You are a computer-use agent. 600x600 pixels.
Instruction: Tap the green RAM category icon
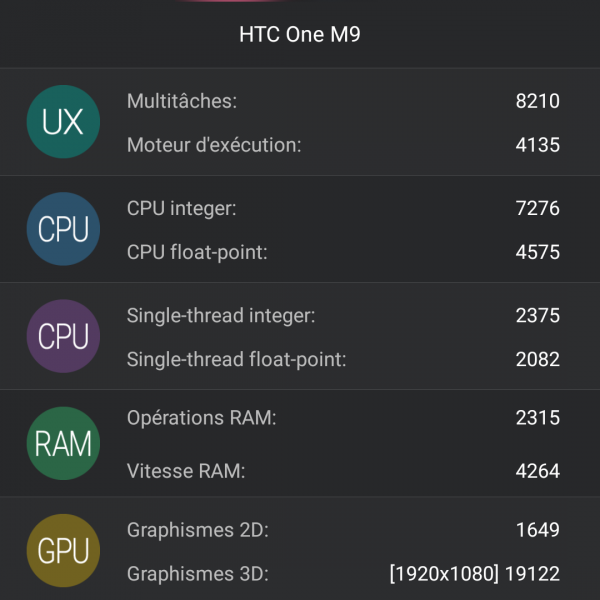tap(63, 443)
